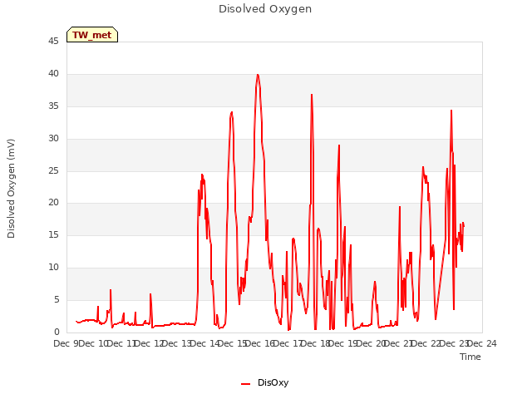The image size is (532, 399).
Task: Click the 'Dec 24' x-axis tick label
Action: [482, 343]
